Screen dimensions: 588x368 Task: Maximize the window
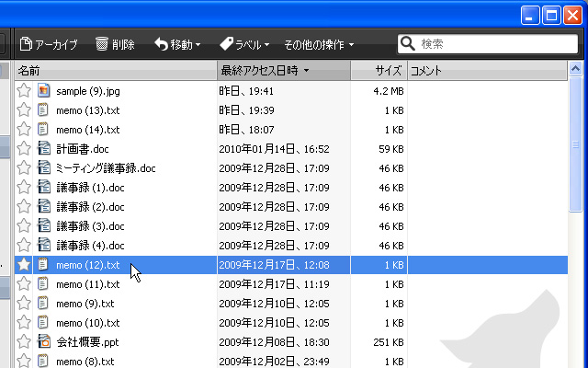pyautogui.click(x=551, y=16)
